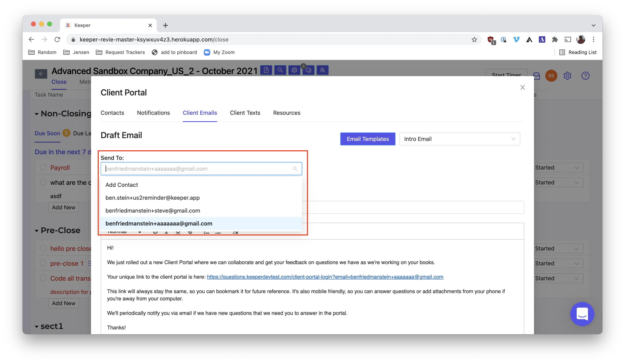Toggle the 'pre-close 1' task circle
This screenshot has height=364, width=625.
click(43, 263)
